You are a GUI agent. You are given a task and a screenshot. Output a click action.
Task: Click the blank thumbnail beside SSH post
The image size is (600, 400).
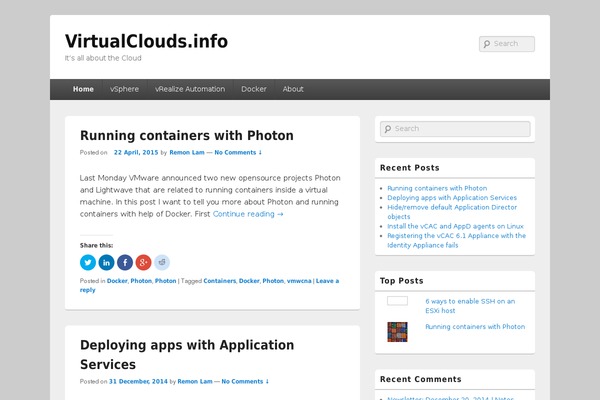(x=397, y=301)
